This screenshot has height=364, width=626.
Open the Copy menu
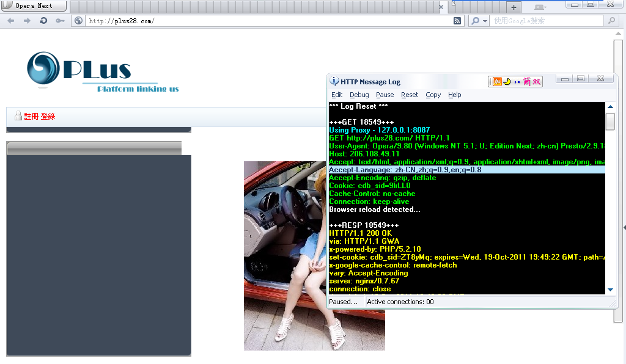click(x=433, y=95)
